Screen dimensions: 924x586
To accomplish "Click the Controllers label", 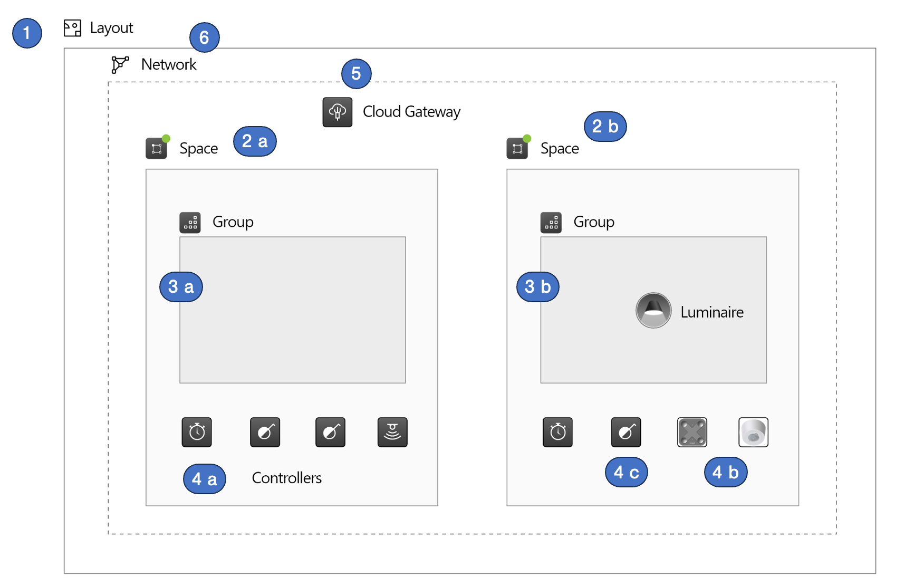I will pos(287,478).
